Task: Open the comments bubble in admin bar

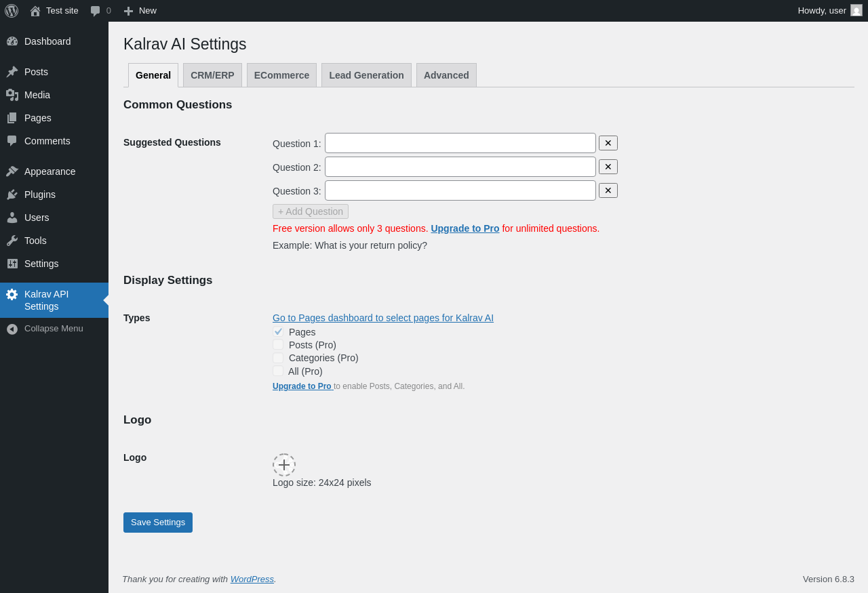Action: pyautogui.click(x=96, y=11)
